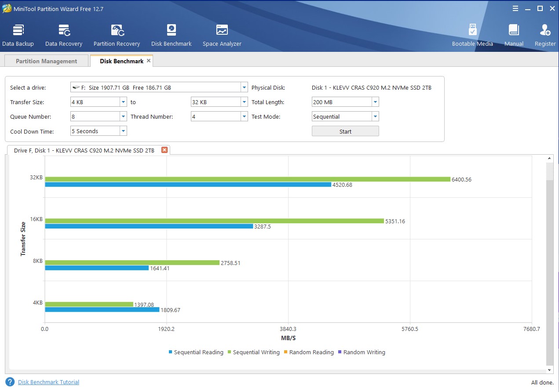This screenshot has width=559, height=392.
Task: Click the 1641.41 value label
Action: (160, 268)
